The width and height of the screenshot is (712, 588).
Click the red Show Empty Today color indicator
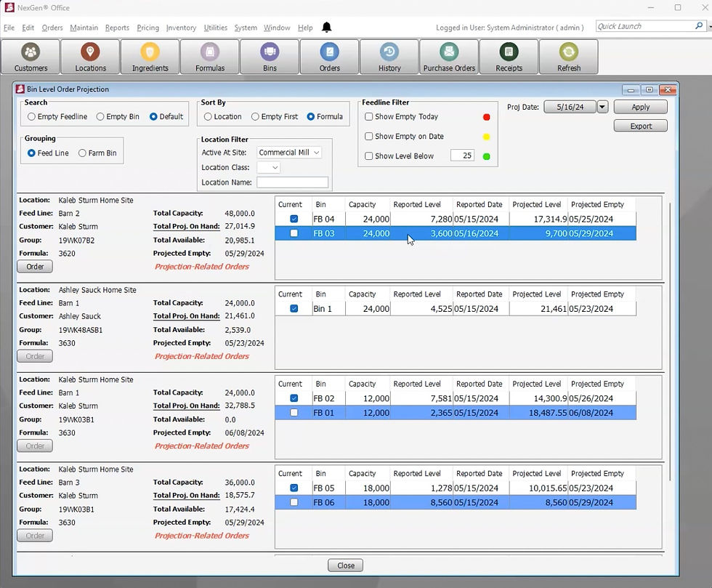coord(486,117)
